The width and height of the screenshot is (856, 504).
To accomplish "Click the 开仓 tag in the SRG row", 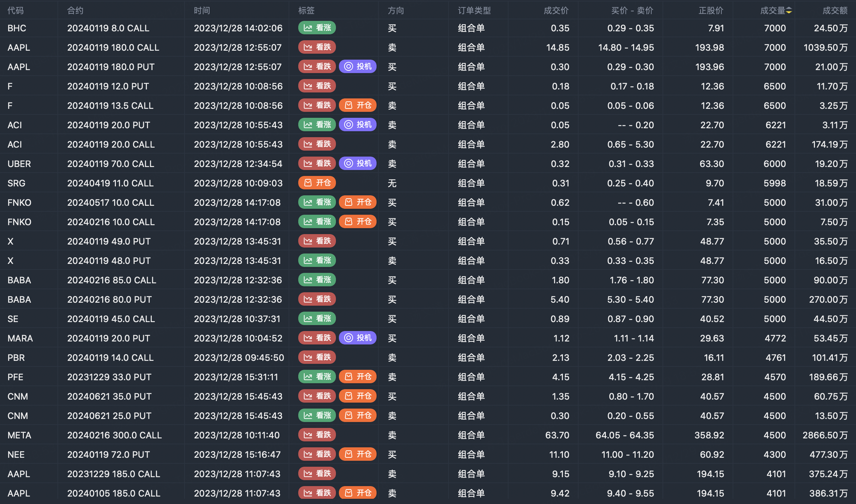I will tap(317, 183).
